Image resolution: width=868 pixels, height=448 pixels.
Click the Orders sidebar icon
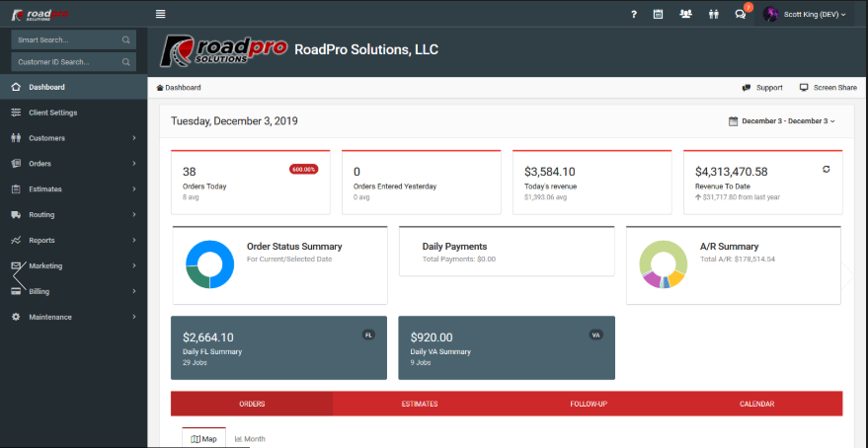tap(16, 163)
